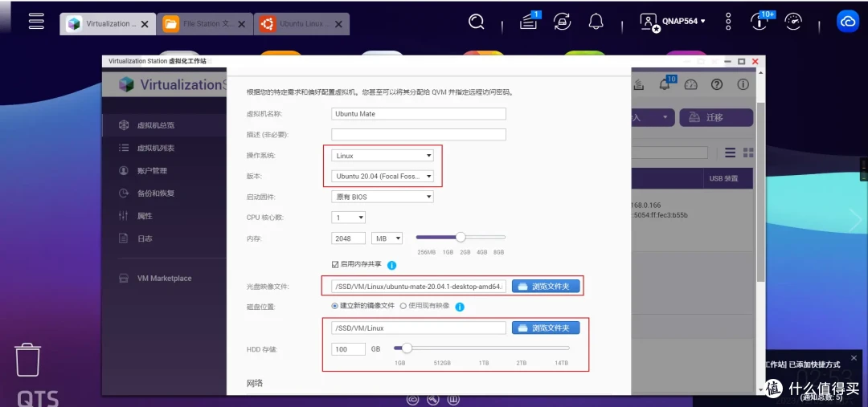Open the boot firmware BIOS dropdown
The image size is (868, 407).
pyautogui.click(x=383, y=197)
